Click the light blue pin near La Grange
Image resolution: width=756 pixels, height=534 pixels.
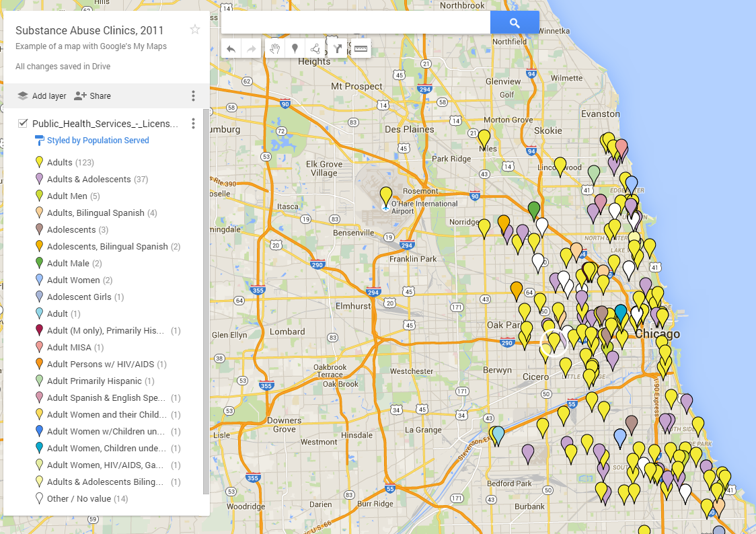[x=498, y=436]
